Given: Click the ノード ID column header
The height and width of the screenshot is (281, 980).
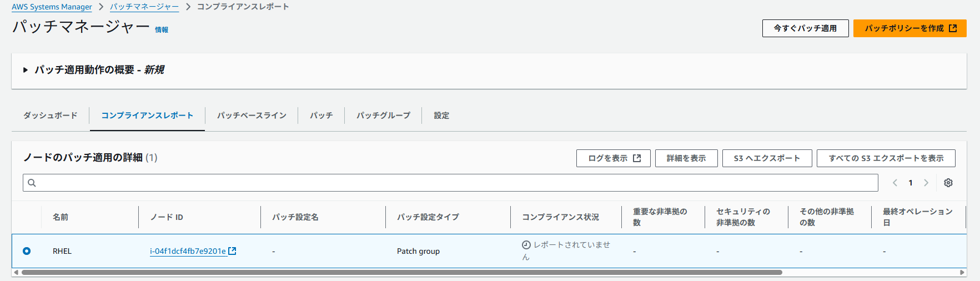Looking at the screenshot, I should pos(167,217).
